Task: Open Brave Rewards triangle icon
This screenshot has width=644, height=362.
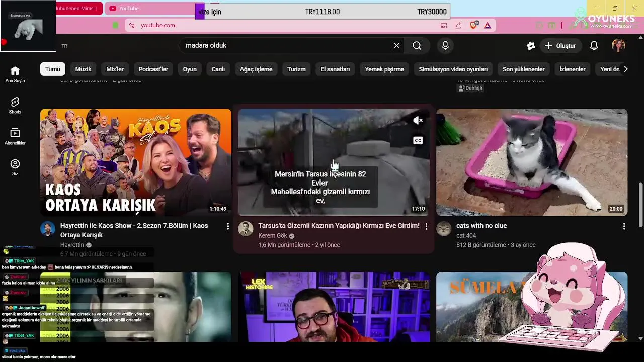Action: point(488,25)
